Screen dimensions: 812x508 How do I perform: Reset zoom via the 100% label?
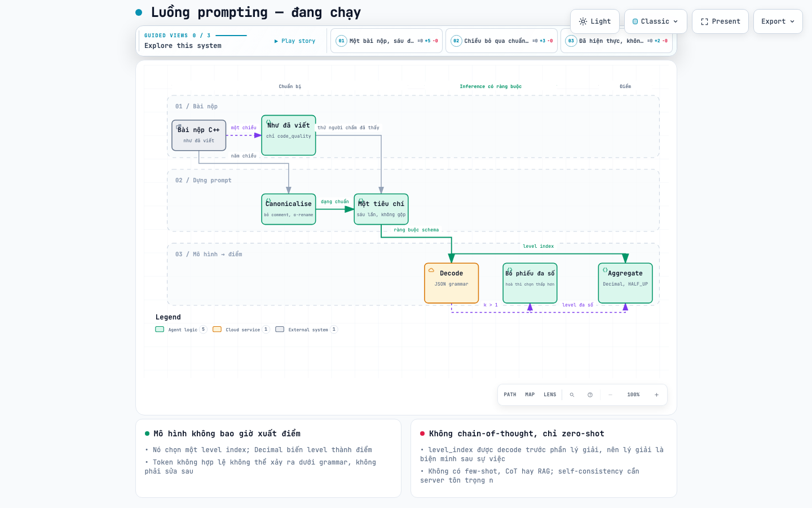pyautogui.click(x=633, y=395)
